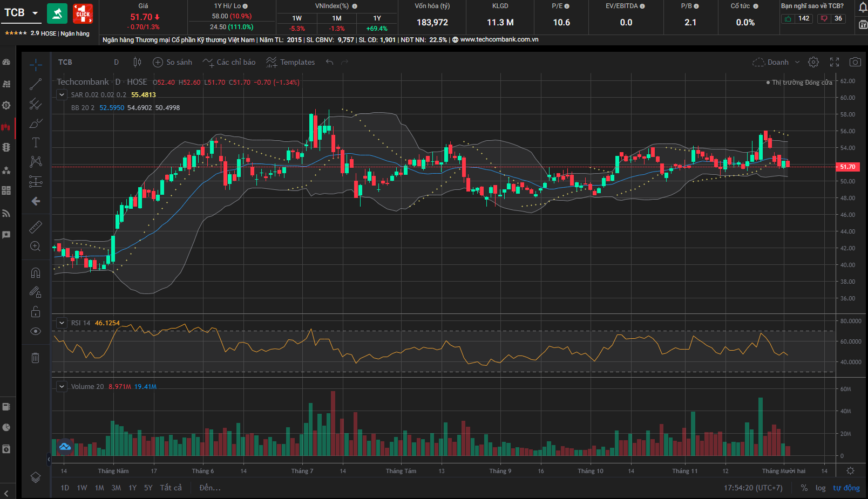
Task: Collapse the Volume 20 indicator legend
Action: [62, 386]
